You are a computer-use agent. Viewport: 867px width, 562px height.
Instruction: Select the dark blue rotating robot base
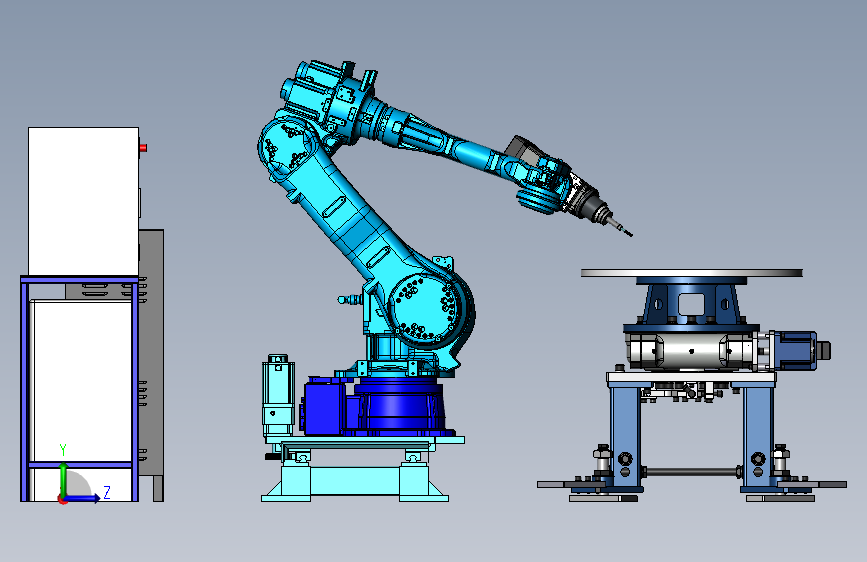click(x=399, y=405)
